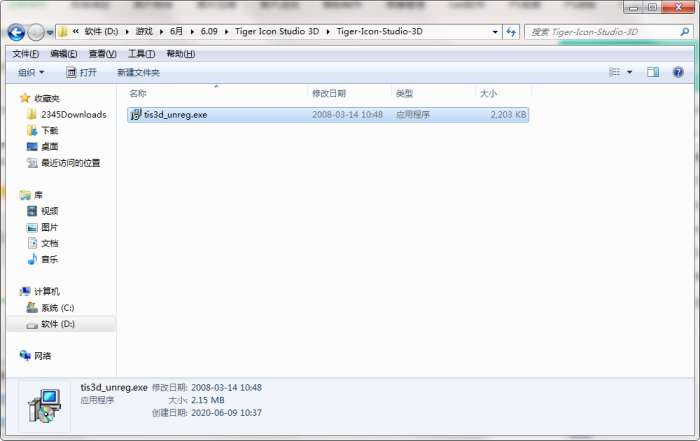Expand the arrow after 6.09 breadcrumb
The image size is (700, 441).
click(226, 32)
